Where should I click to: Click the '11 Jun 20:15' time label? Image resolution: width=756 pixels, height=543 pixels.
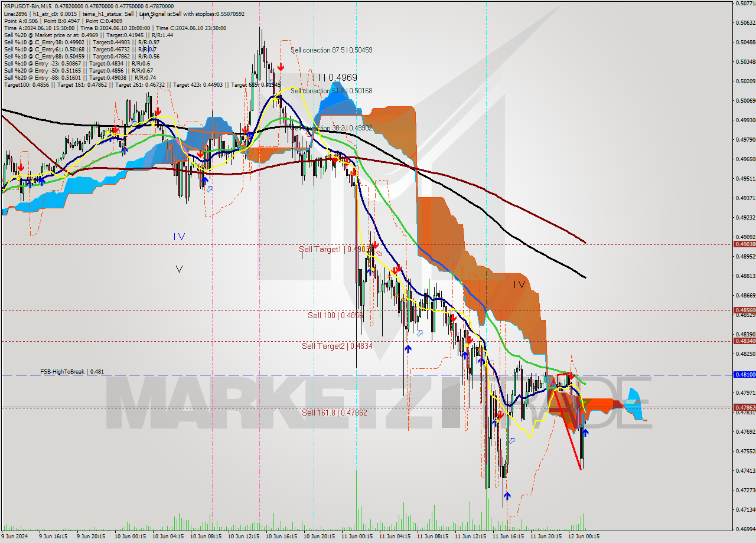546,537
